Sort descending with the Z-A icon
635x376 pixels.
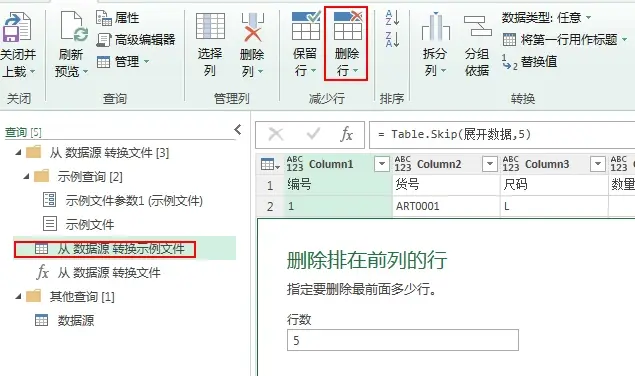(x=392, y=39)
